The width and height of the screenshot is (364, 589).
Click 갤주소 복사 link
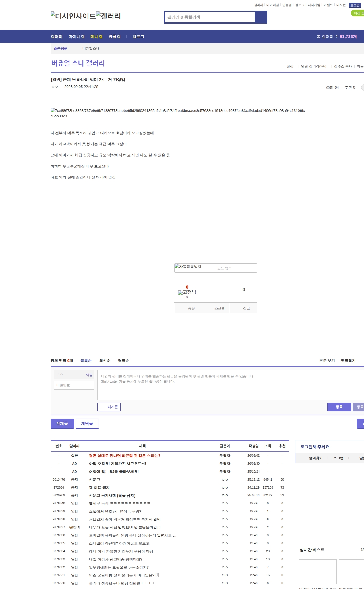tap(343, 66)
